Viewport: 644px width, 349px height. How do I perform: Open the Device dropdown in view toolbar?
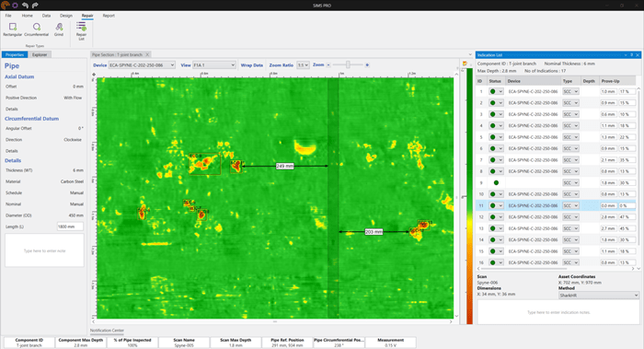click(x=142, y=65)
